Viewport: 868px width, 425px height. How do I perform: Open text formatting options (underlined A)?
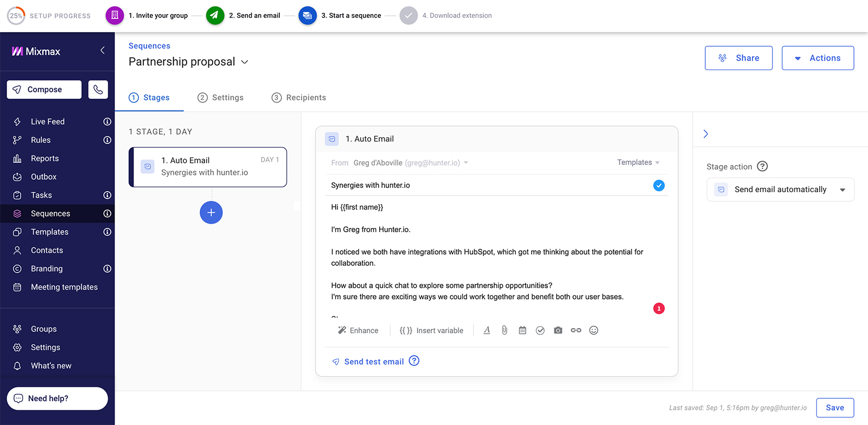[x=487, y=330]
